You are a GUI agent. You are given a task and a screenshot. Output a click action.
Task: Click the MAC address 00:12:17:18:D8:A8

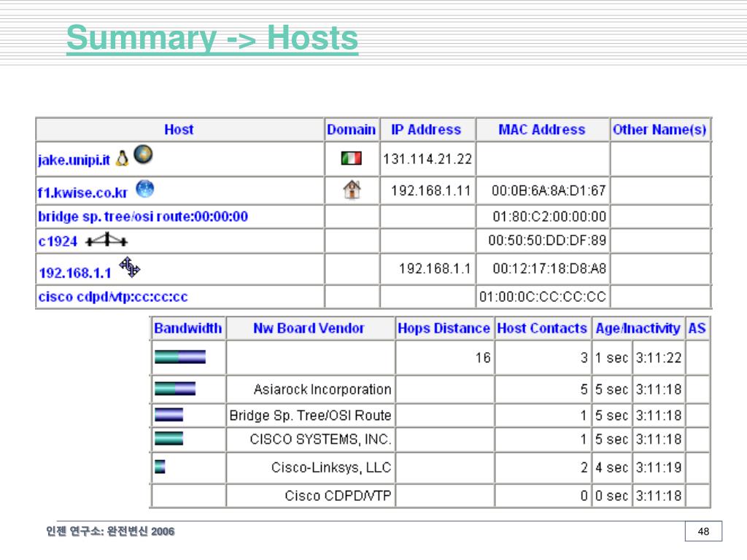pyautogui.click(x=549, y=268)
